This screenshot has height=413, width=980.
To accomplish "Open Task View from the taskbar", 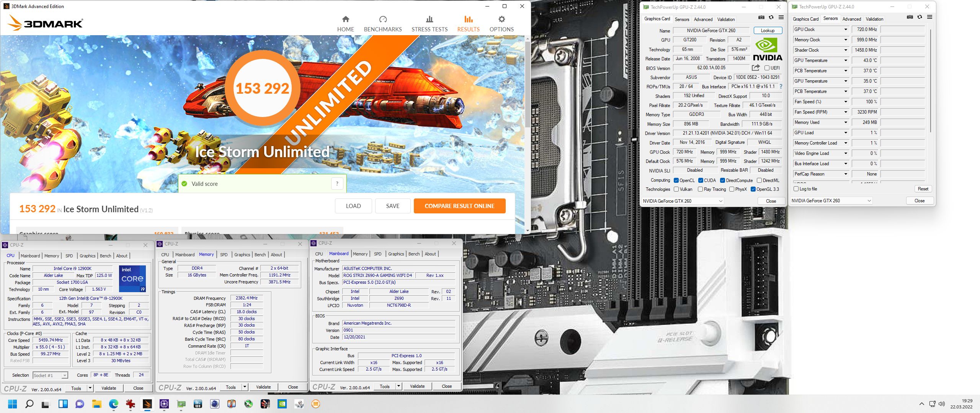I will [46, 404].
